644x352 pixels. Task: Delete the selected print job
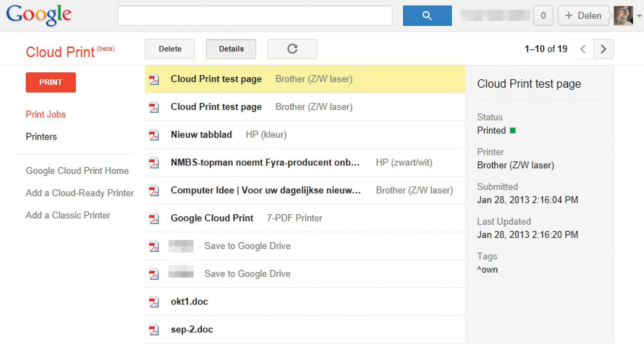[170, 49]
